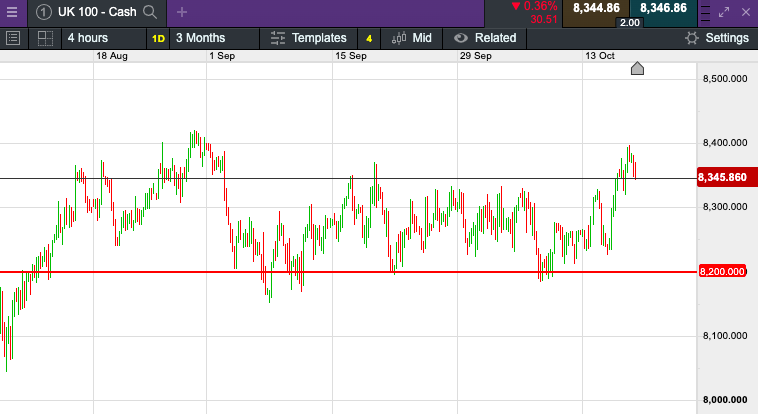Open the hamburger menu at top left
The height and width of the screenshot is (414, 758).
(12, 12)
